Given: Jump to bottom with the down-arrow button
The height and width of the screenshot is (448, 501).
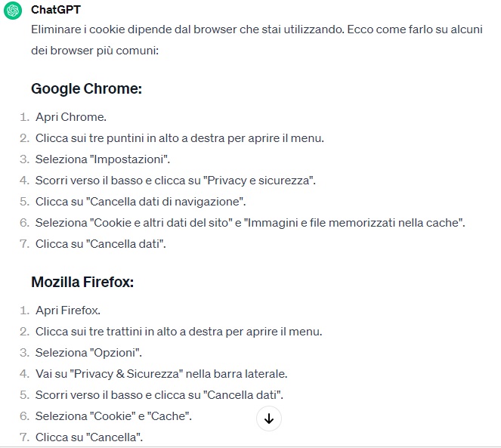Looking at the screenshot, I should (269, 419).
